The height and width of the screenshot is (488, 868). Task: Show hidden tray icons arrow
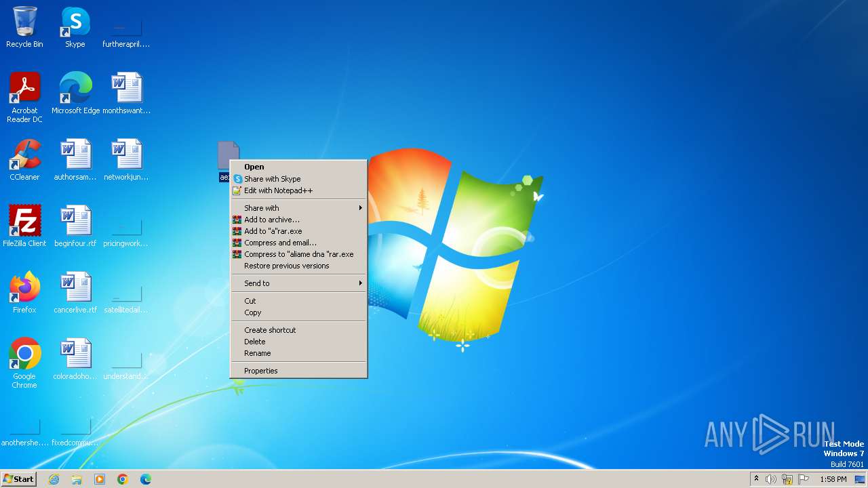pos(757,479)
